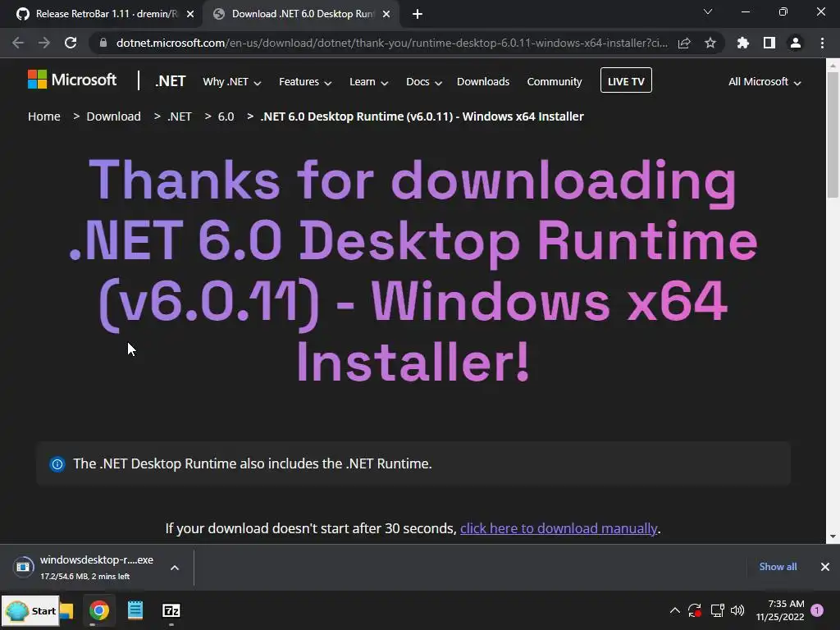Open File Explorer from taskbar

coord(67,610)
